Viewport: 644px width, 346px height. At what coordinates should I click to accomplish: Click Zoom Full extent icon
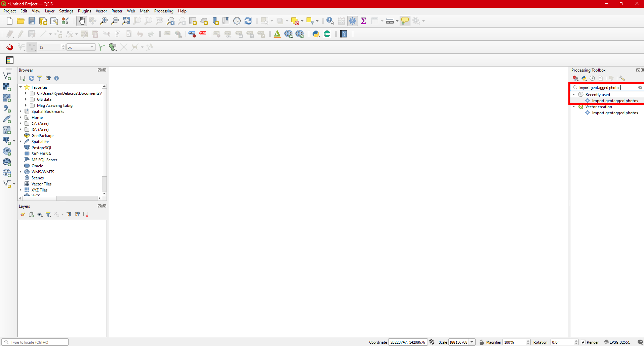coord(126,21)
